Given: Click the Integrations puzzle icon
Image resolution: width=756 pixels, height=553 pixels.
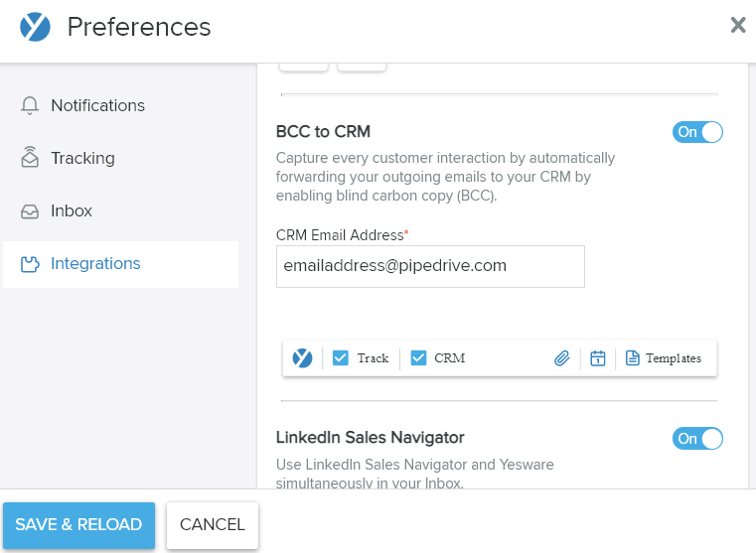Looking at the screenshot, I should pyautogui.click(x=30, y=264).
